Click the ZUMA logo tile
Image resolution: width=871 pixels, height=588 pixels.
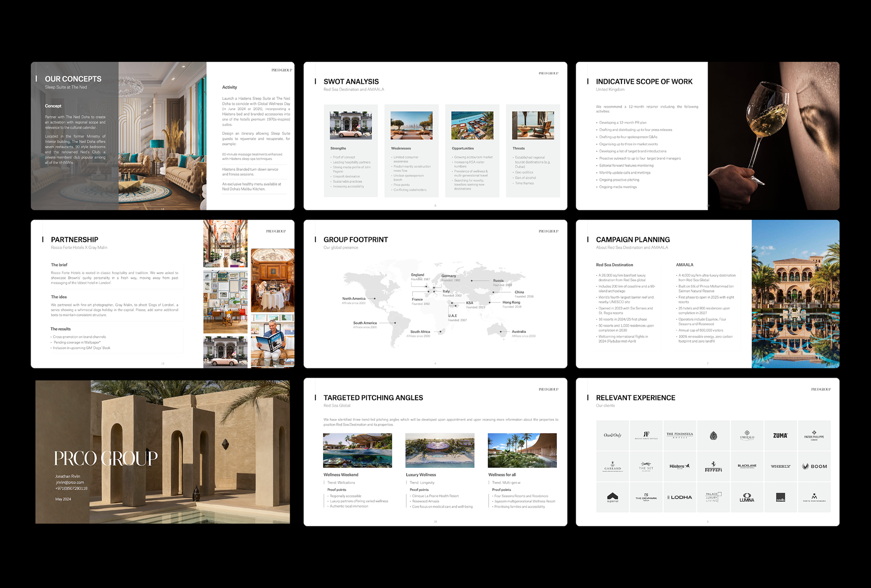tap(780, 436)
